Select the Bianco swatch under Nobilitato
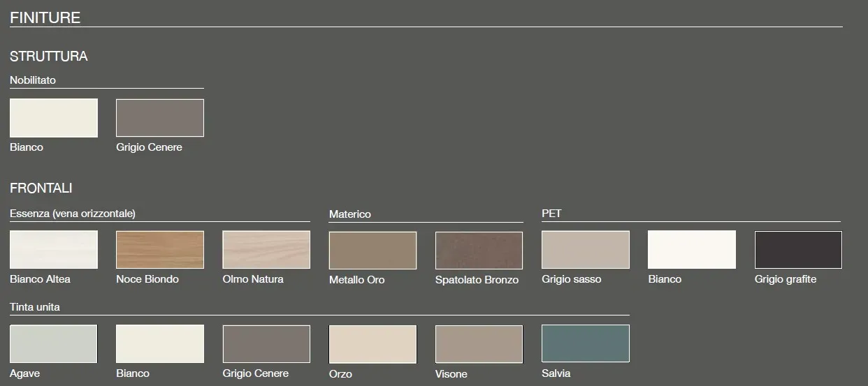This screenshot has width=868, height=386. click(54, 118)
